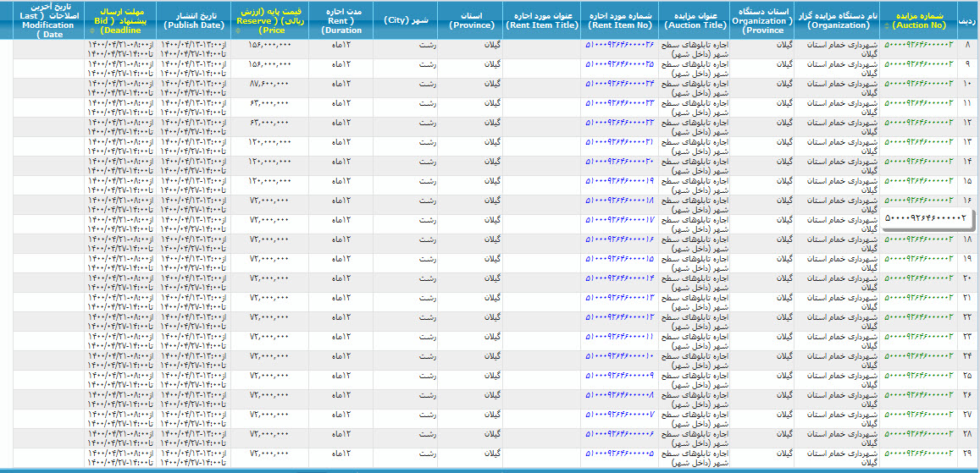
Task: Click sort arrows beside Auction No header
Action: pos(887,25)
